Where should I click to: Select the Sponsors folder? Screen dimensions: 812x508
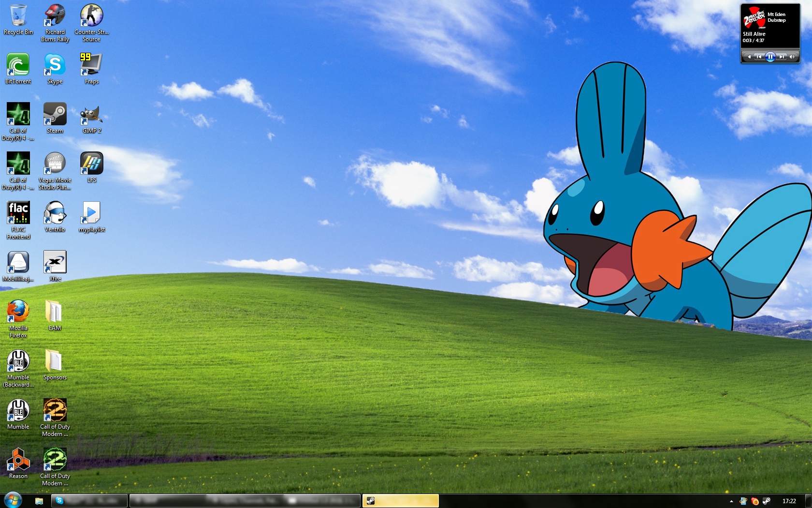coord(55,365)
